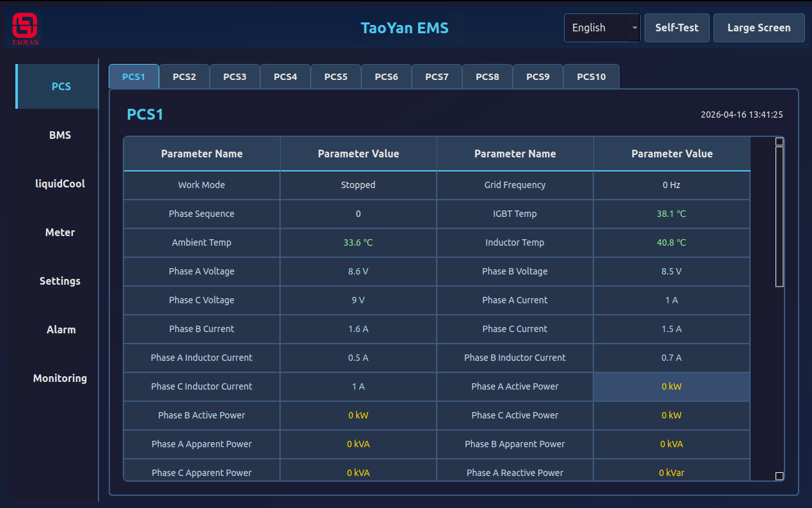Click the table vertical scrollbar thumb
This screenshot has height=508, width=812.
click(x=779, y=216)
